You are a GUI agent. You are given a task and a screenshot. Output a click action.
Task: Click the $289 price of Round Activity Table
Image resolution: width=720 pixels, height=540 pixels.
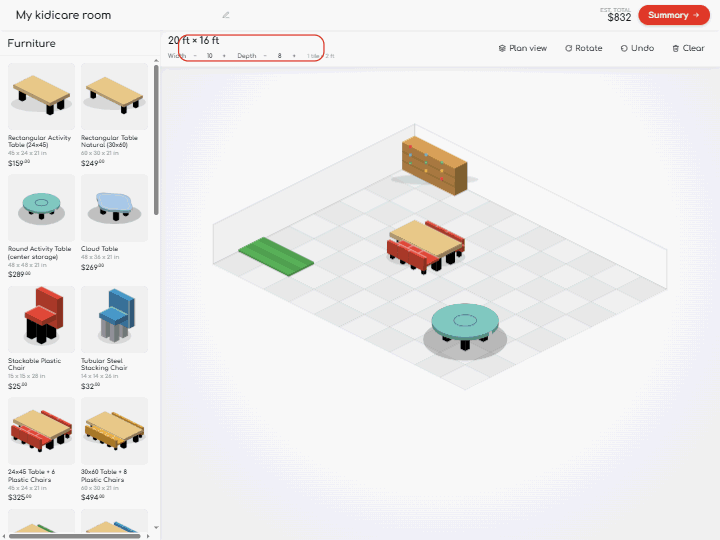[x=19, y=274]
